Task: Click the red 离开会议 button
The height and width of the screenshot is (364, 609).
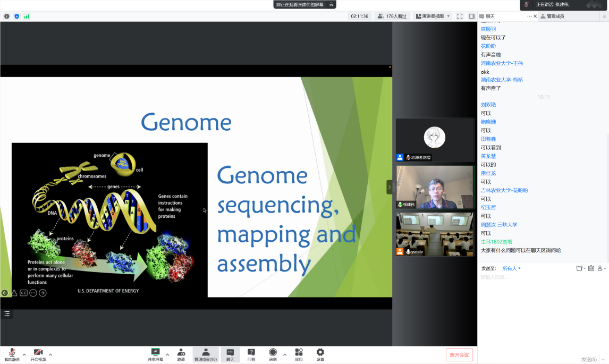Action: pyautogui.click(x=459, y=354)
